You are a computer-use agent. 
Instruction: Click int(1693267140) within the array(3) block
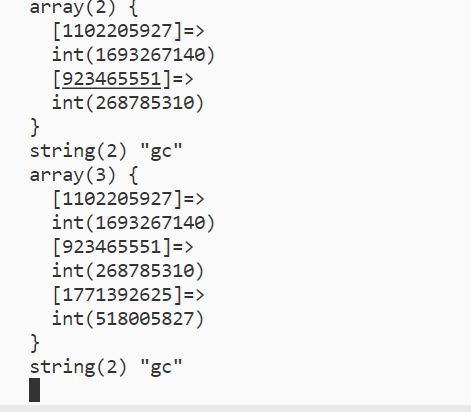pyautogui.click(x=133, y=223)
